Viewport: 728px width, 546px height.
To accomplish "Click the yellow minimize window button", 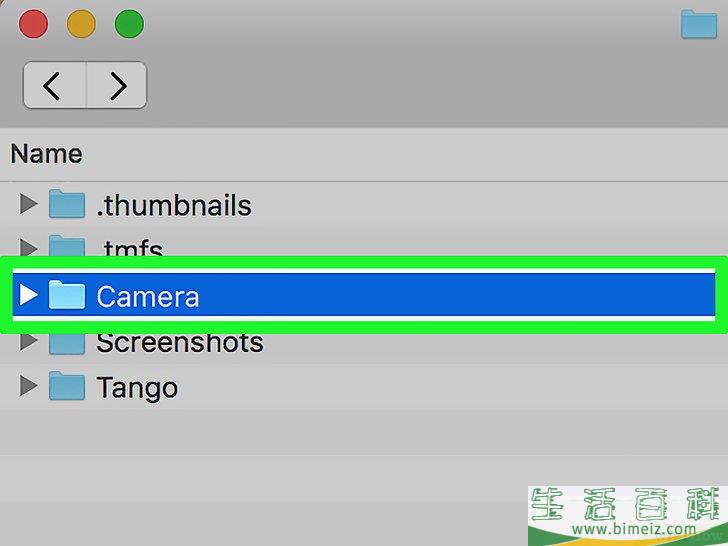I will [x=81, y=24].
